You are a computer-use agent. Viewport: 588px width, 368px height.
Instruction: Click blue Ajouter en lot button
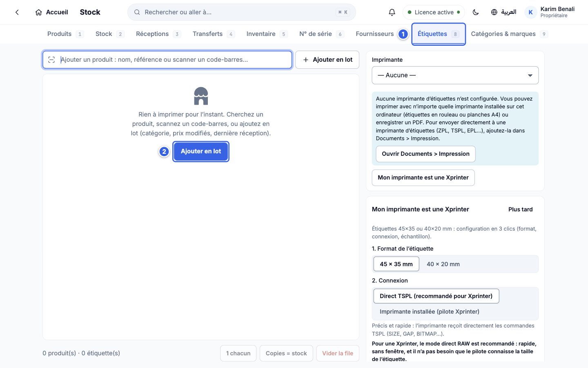pyautogui.click(x=201, y=151)
